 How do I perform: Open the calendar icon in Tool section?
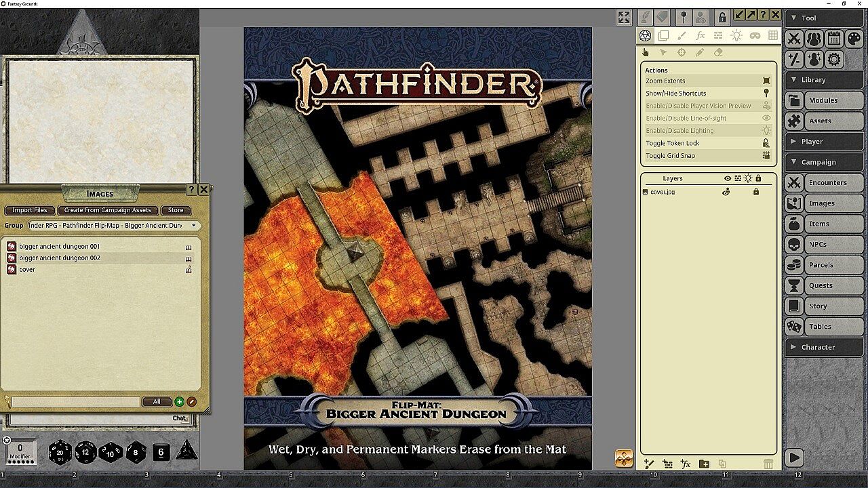(x=834, y=39)
